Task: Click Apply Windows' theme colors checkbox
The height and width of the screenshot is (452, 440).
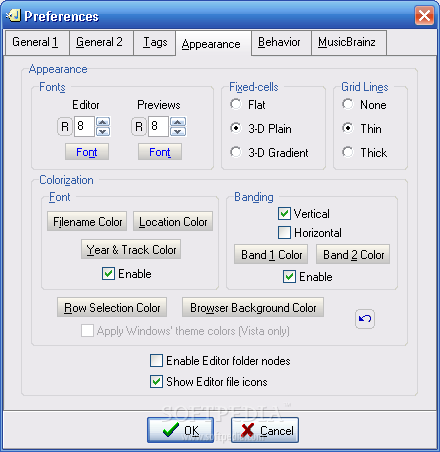Action: coord(87,331)
